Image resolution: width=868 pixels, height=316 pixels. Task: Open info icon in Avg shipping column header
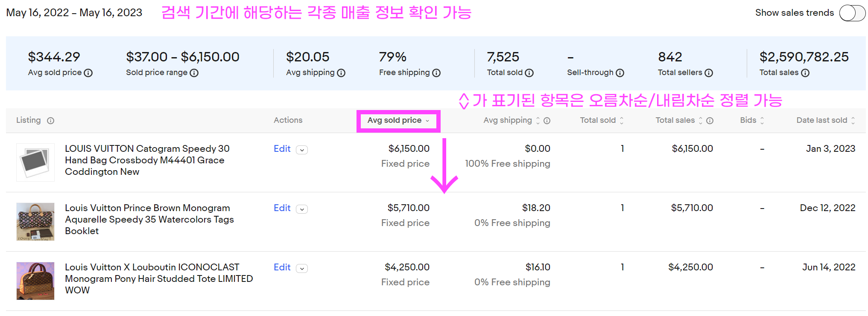coord(547,121)
